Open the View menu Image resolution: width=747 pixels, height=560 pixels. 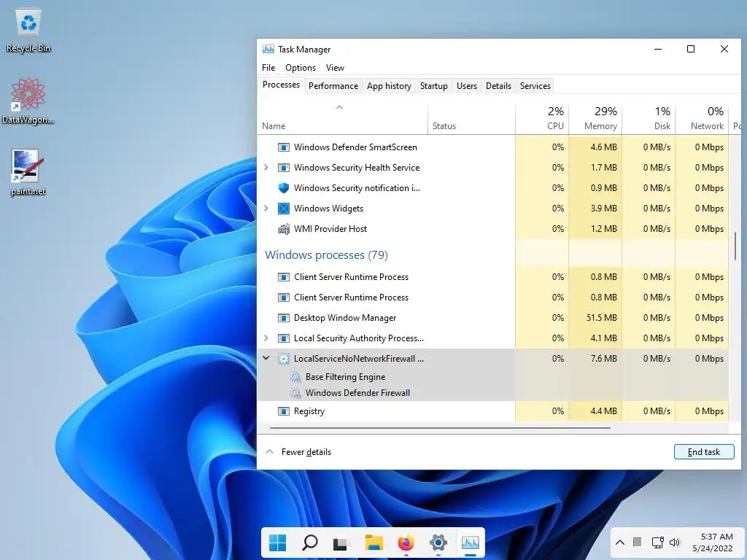pyautogui.click(x=335, y=68)
